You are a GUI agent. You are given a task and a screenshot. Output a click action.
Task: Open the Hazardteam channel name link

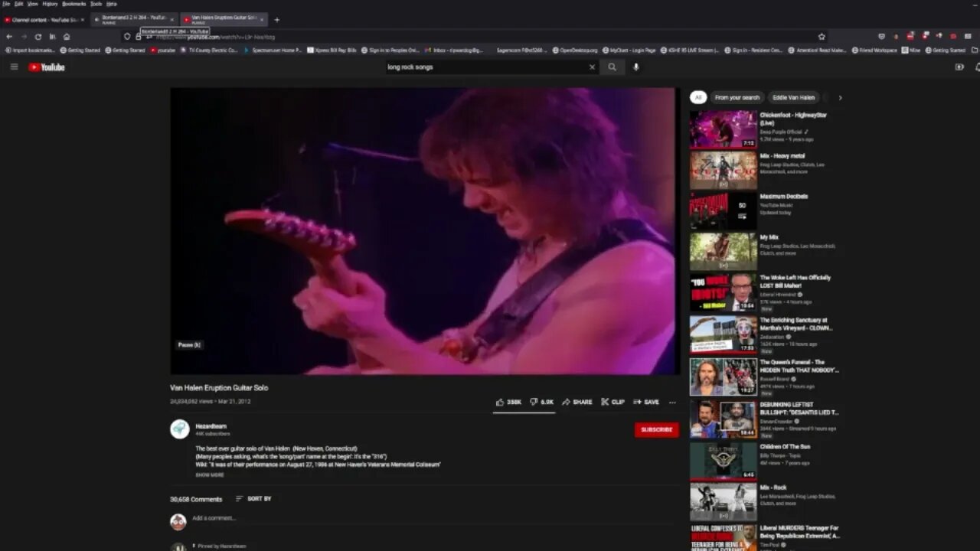point(211,426)
